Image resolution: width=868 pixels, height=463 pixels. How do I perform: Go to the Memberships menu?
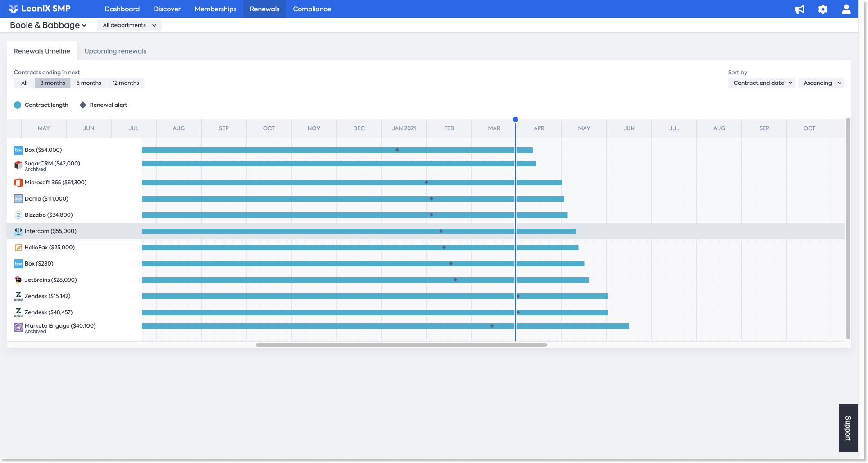coord(215,9)
